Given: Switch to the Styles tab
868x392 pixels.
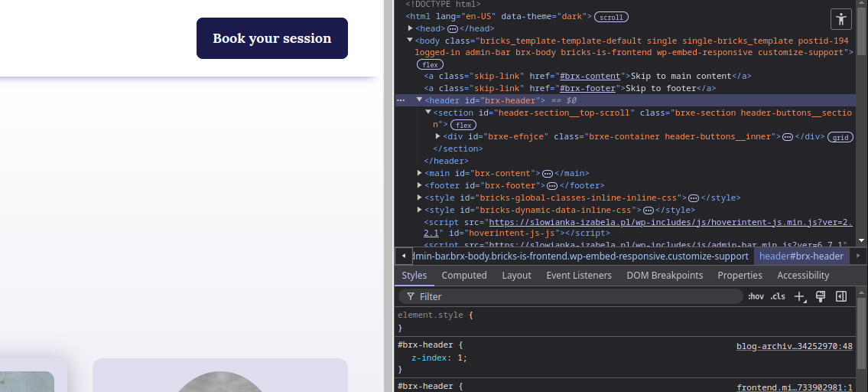Looking at the screenshot, I should click(414, 276).
